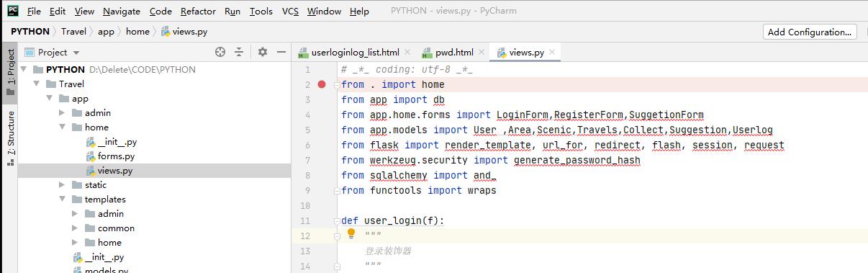Close the views.py editor tab
Image resolution: width=868 pixels, height=273 pixels.
pyautogui.click(x=553, y=53)
